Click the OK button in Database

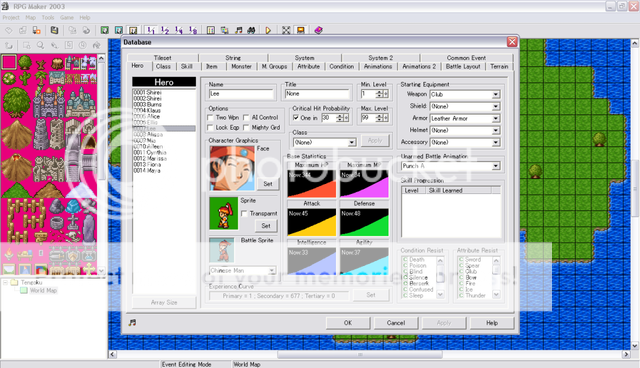(x=348, y=323)
